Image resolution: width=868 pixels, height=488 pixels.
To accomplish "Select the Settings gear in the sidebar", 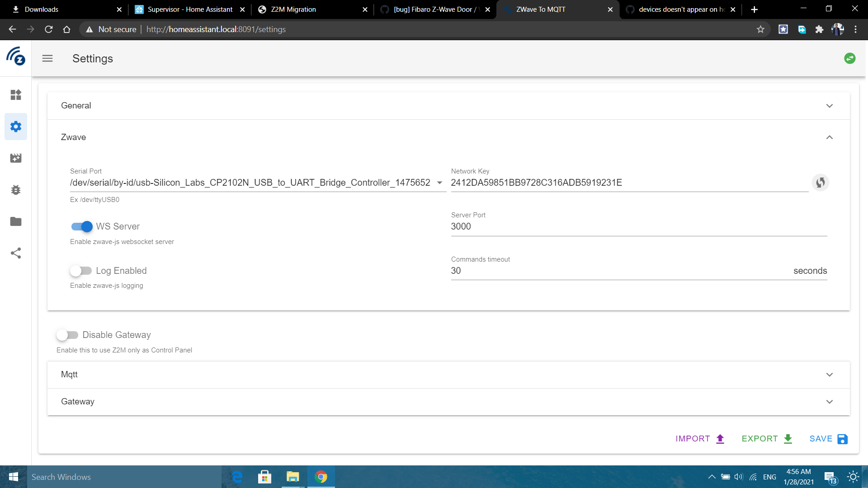I will [x=16, y=127].
